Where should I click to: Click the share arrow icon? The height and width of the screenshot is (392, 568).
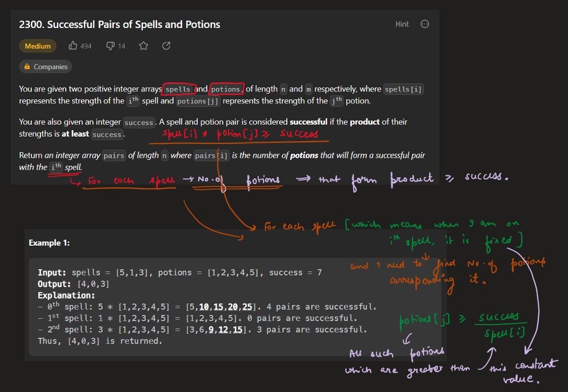pos(166,46)
